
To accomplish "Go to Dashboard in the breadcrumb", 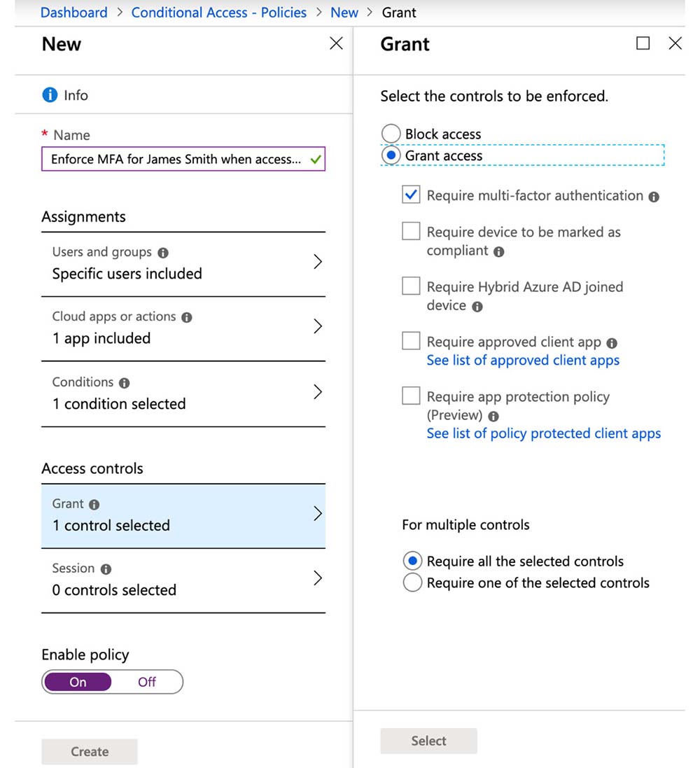I will 74,13.
